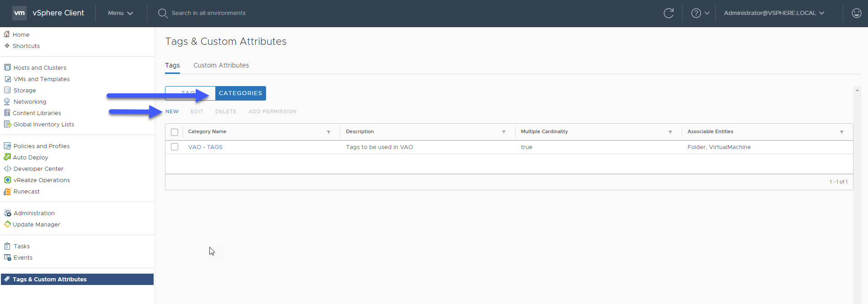This screenshot has height=304, width=868.
Task: Click the EDIT category button
Action: [197, 111]
